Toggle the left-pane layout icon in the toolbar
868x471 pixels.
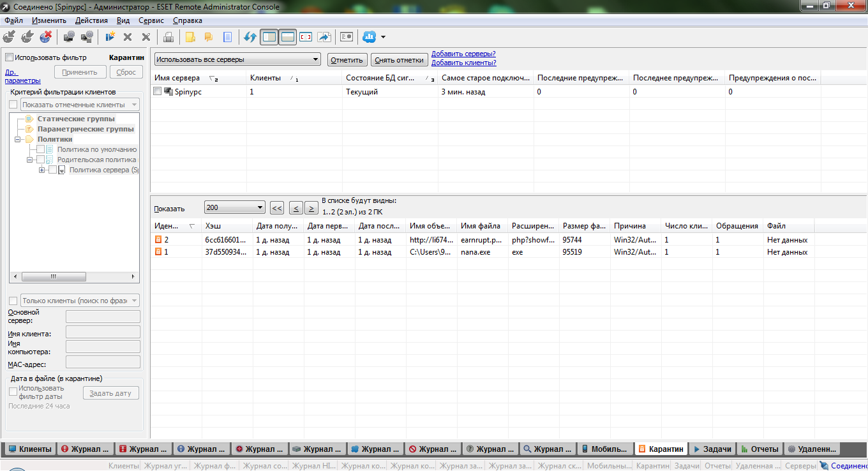(269, 37)
